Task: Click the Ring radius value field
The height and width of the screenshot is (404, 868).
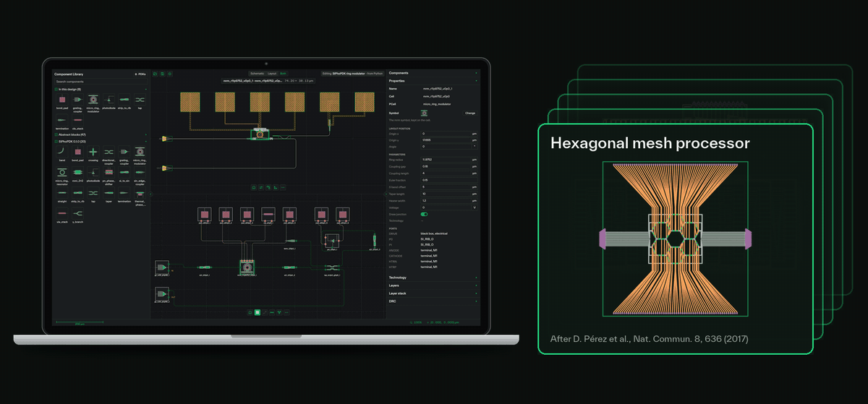Action: pyautogui.click(x=446, y=160)
